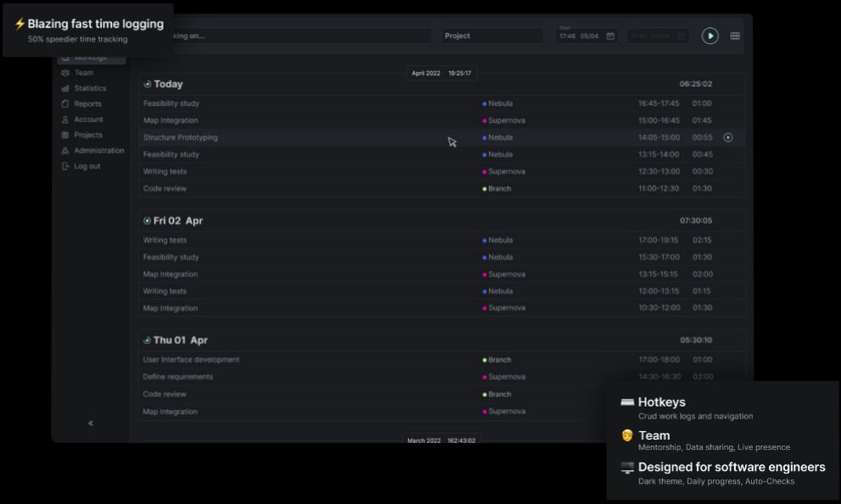
Task: Click the grid view icon in the toolbar
Action: [736, 36]
